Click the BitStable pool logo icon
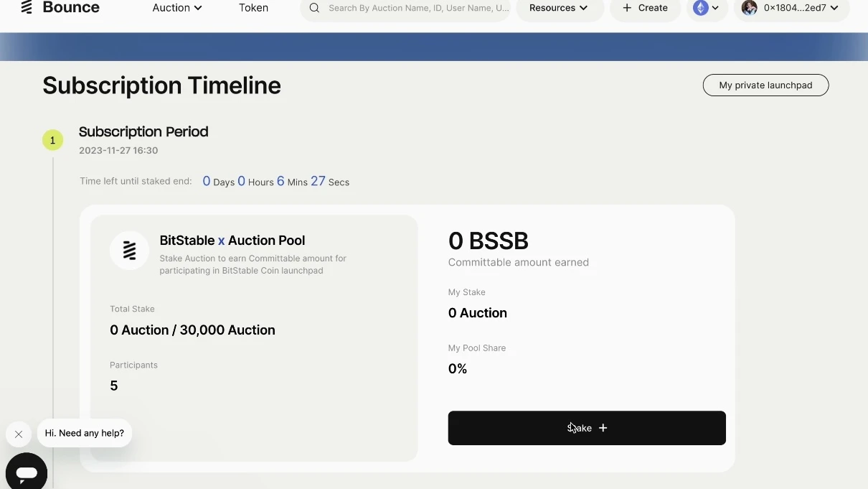Viewport: 868px width, 489px height. click(x=129, y=250)
